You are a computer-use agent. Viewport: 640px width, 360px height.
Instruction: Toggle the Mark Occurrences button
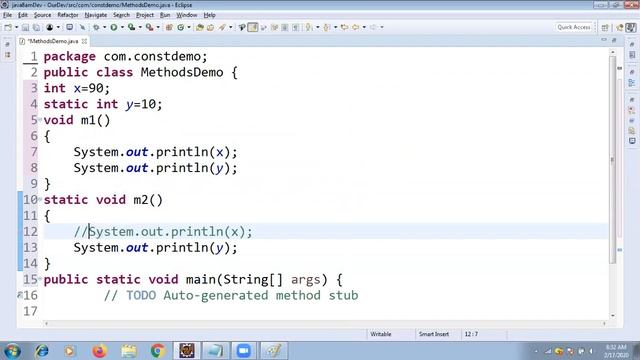point(253,27)
